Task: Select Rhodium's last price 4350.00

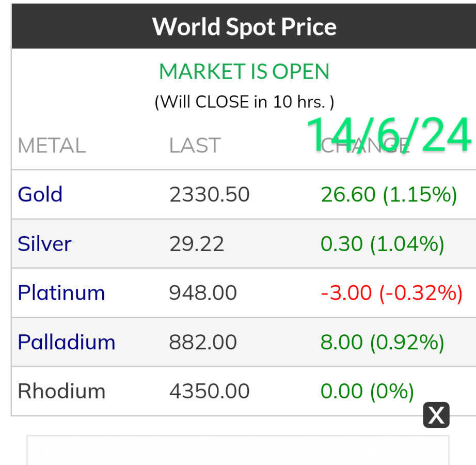Action: 209,391
